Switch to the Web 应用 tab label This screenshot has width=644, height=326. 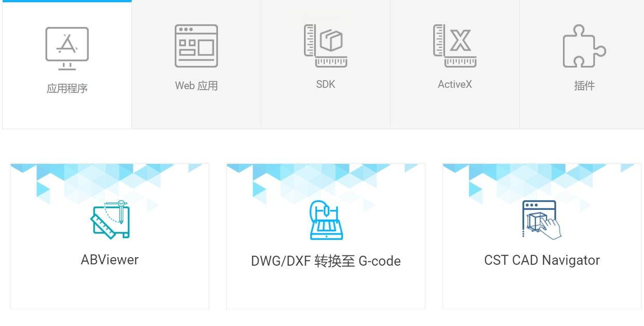pos(196,86)
